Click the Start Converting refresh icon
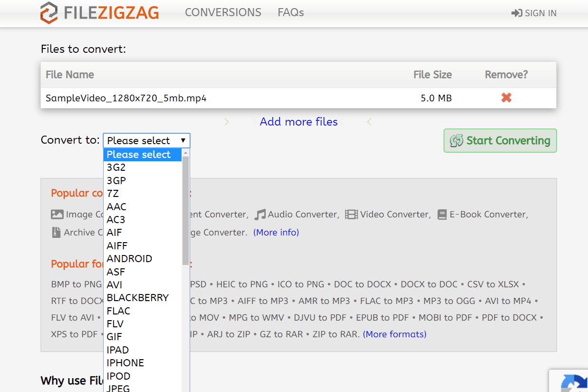The image size is (588, 392). [456, 140]
